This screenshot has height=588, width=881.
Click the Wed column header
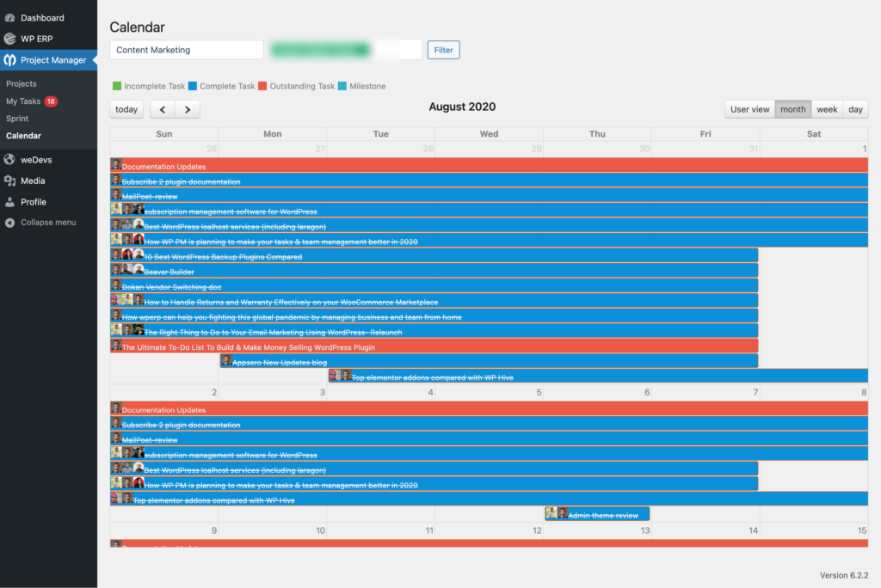pyautogui.click(x=489, y=133)
